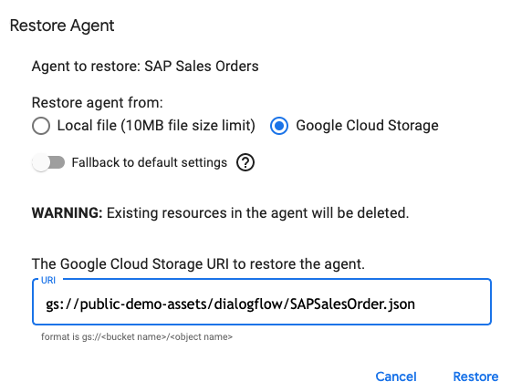Click the small blue URI field label
Image resolution: width=532 pixels, height=392 pixels.
pos(48,280)
